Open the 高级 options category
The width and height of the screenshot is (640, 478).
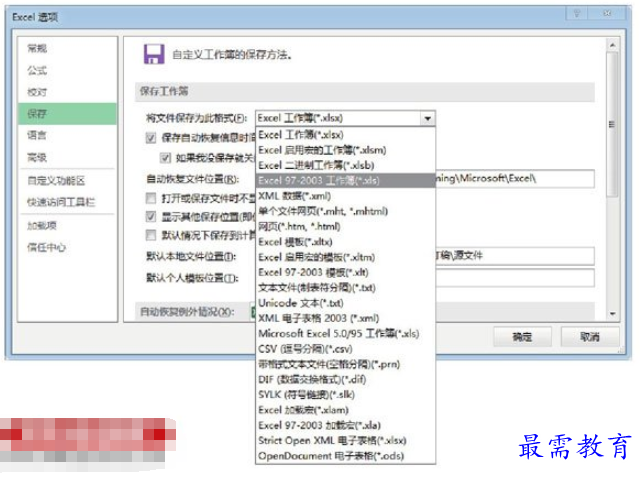point(67,157)
